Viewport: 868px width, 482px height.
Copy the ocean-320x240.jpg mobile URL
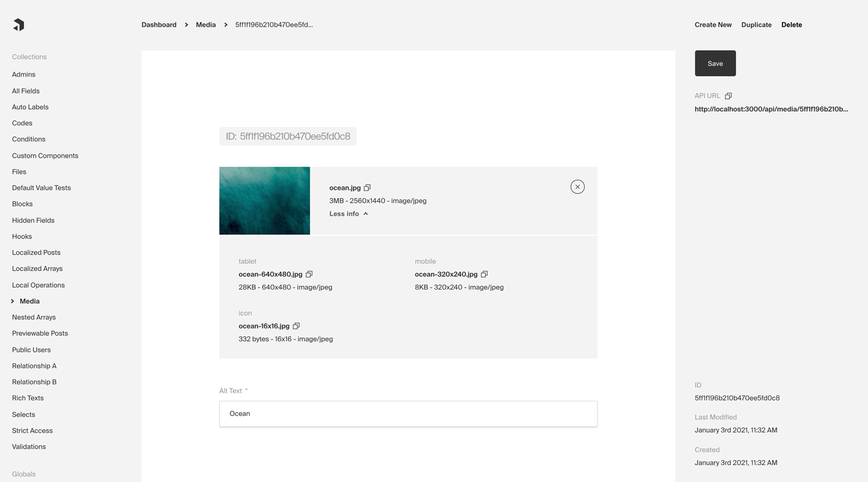[484, 274]
